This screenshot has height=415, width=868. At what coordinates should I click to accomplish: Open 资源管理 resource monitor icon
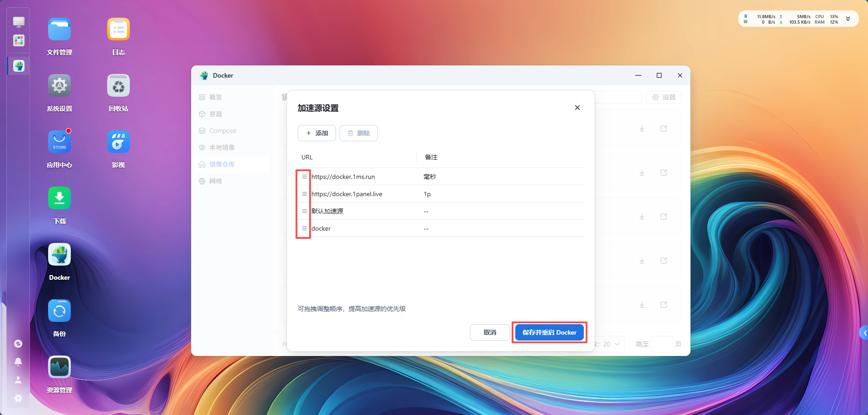tap(59, 367)
